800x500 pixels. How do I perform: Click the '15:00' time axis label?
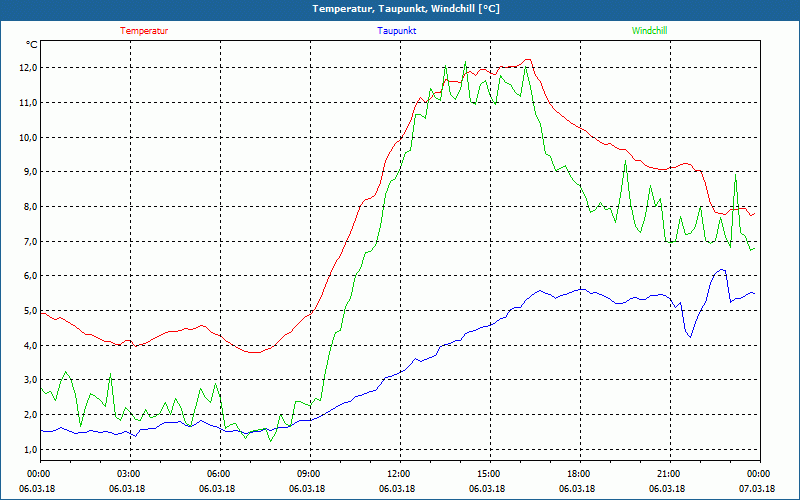(x=490, y=474)
